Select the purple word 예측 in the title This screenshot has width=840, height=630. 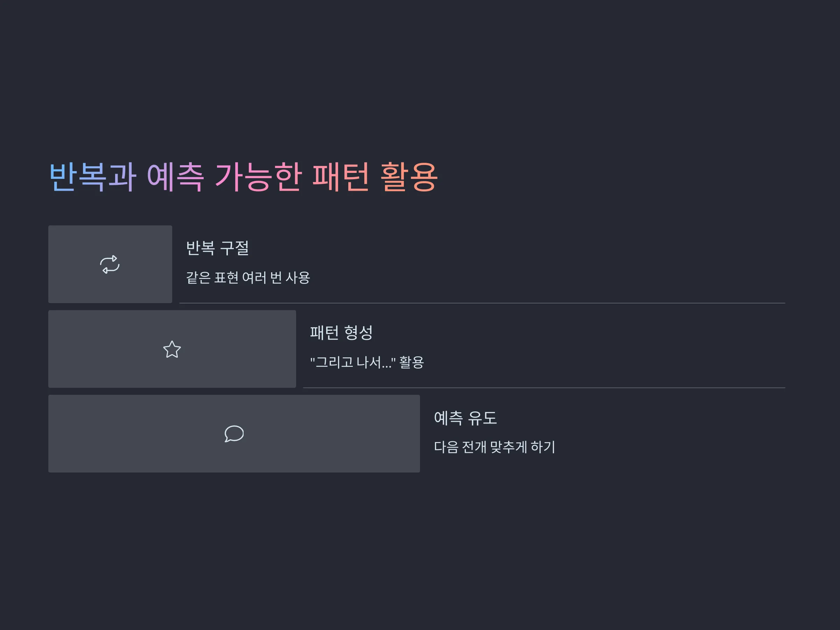175,177
